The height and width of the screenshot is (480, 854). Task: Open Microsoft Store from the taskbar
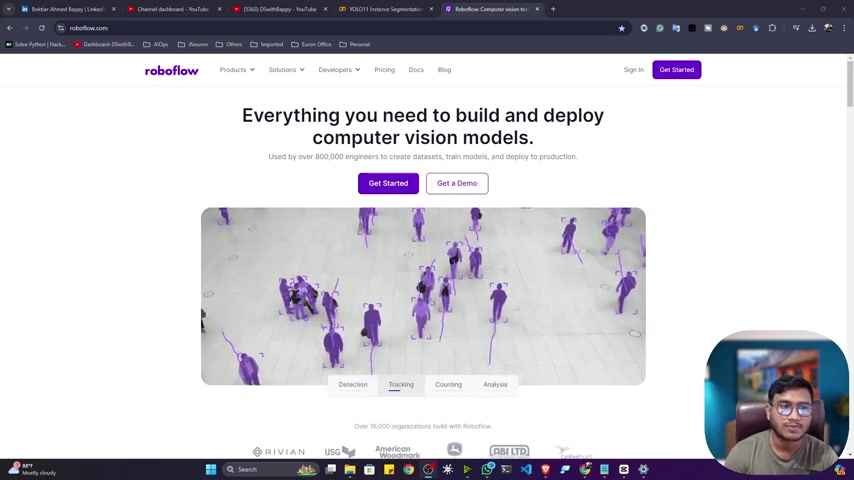click(369, 469)
